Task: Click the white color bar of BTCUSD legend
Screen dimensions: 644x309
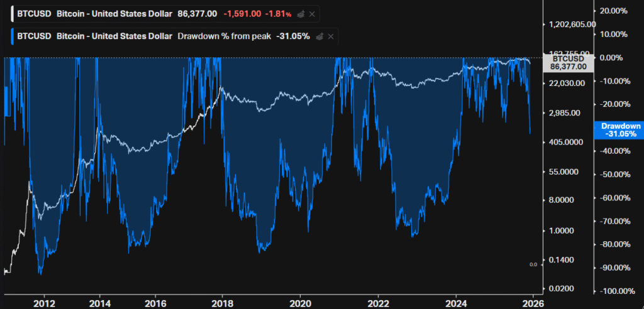Action: [x=12, y=13]
